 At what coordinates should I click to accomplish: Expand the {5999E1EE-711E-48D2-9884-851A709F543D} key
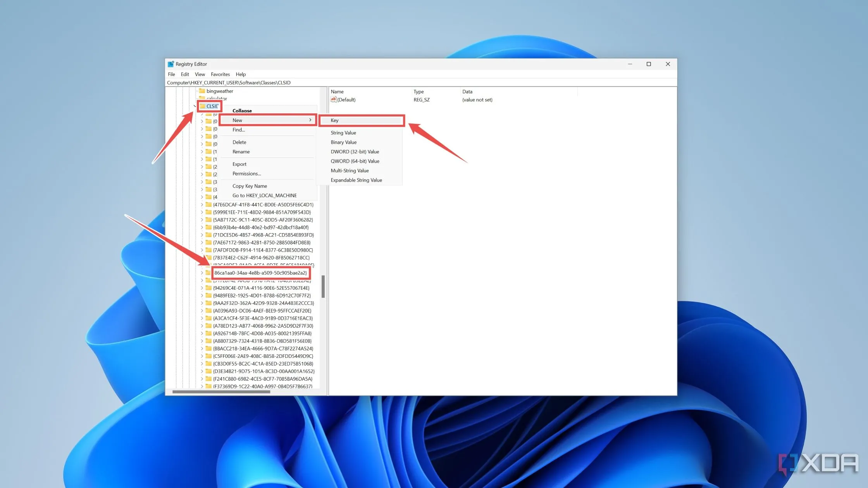(x=201, y=212)
